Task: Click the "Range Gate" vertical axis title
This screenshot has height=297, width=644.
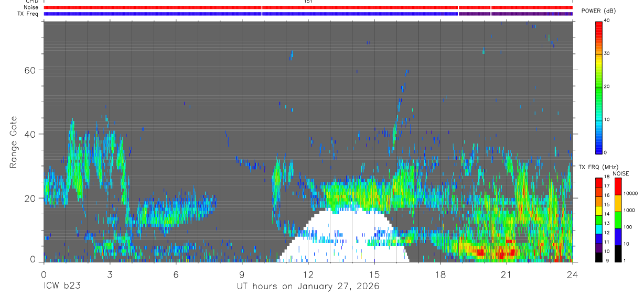Action: click(x=13, y=142)
